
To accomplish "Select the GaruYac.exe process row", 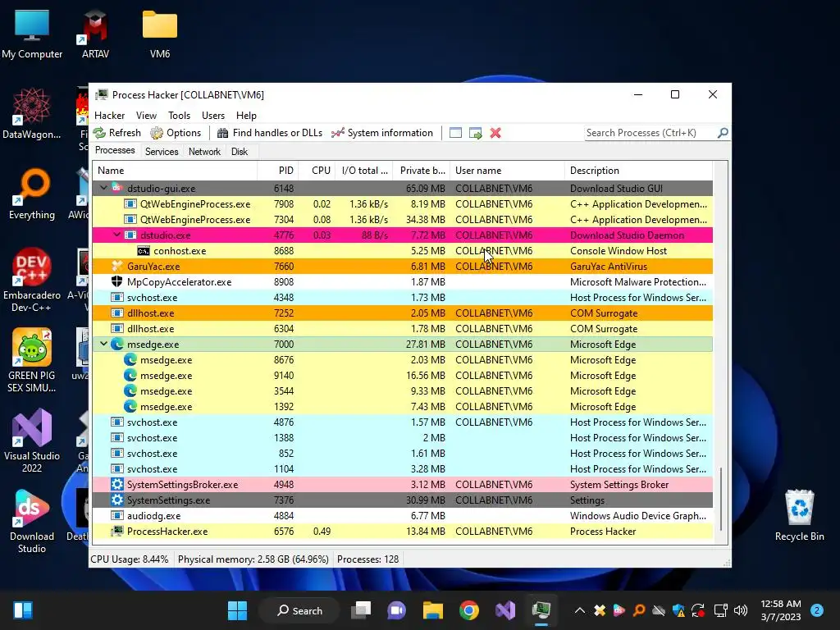I will pos(402,267).
